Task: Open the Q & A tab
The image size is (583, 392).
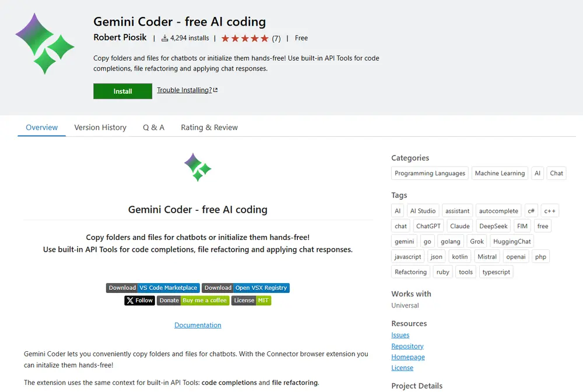Action: coord(153,127)
